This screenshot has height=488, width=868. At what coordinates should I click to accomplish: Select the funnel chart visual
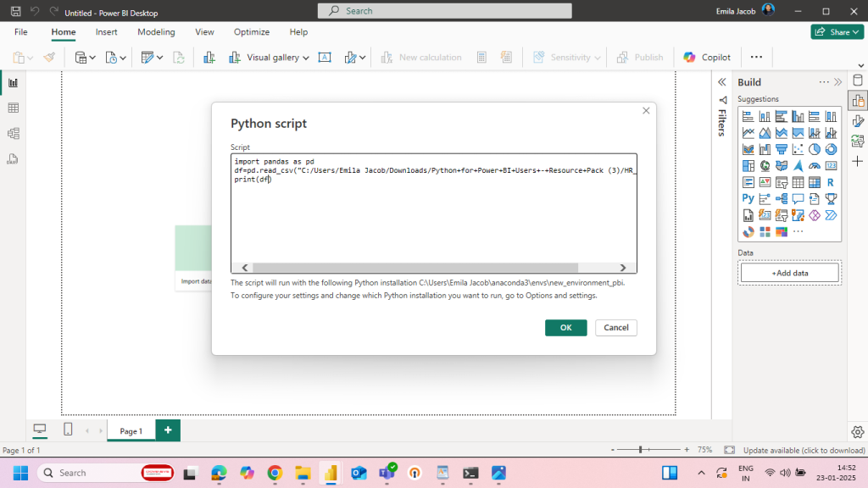(x=781, y=149)
